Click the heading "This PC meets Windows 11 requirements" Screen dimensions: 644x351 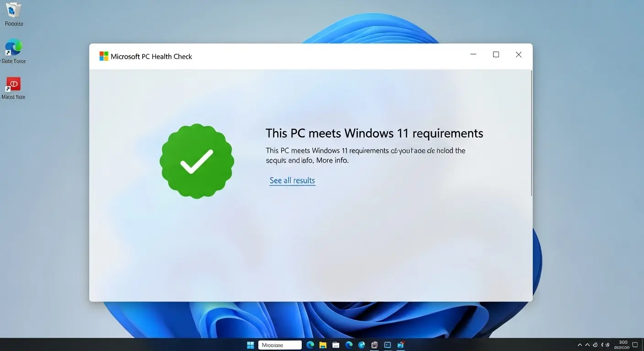[x=374, y=133]
